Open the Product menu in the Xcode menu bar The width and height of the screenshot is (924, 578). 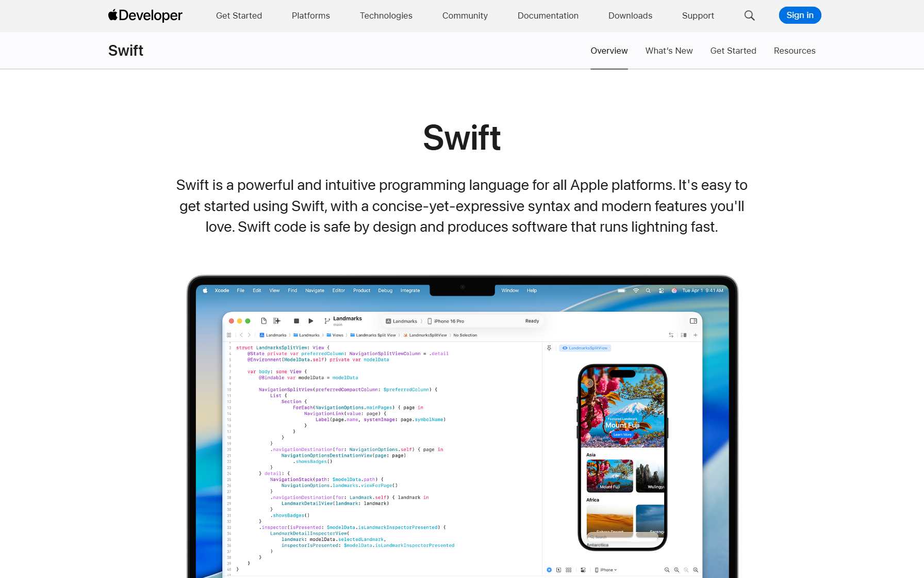click(362, 291)
